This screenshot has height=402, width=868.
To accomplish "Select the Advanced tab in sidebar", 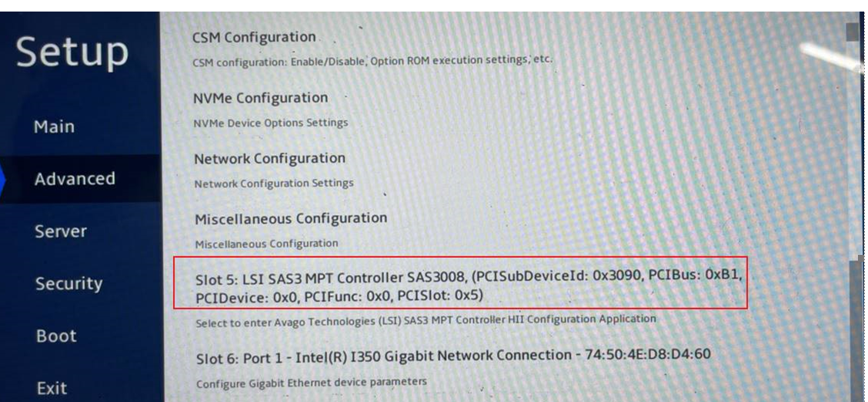I will tap(75, 179).
